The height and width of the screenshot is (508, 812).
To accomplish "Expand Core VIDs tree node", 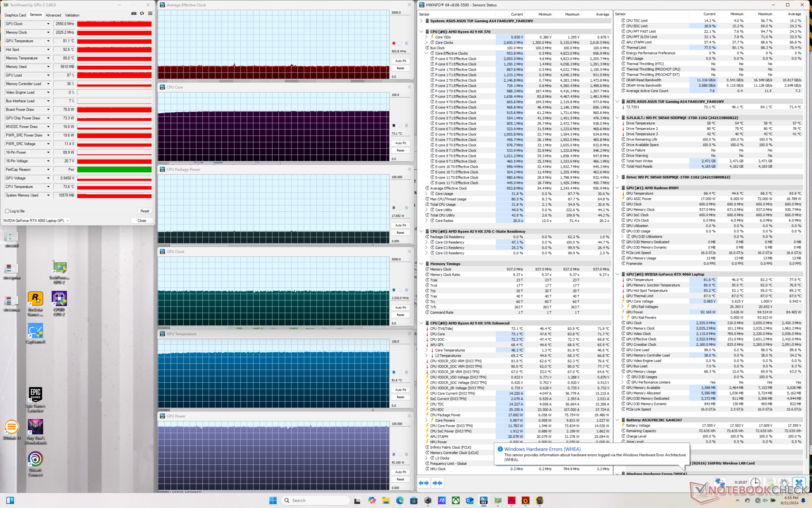I will [x=426, y=37].
